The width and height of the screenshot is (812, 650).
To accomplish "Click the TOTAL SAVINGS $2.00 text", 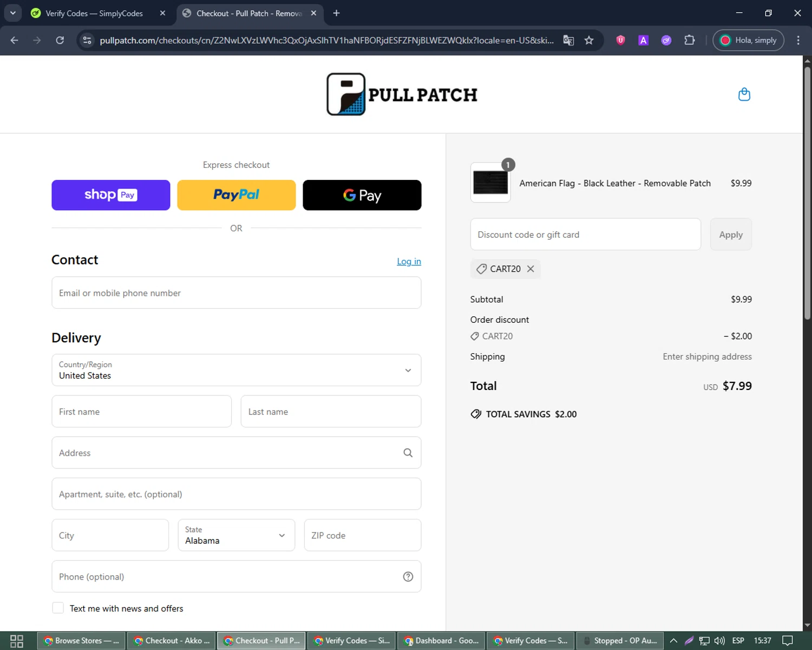I will 531,414.
